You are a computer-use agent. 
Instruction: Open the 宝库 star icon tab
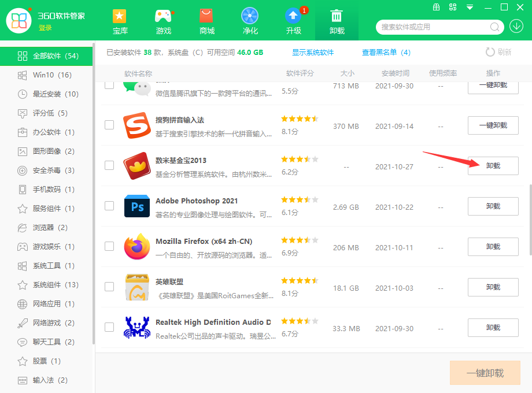(x=120, y=21)
